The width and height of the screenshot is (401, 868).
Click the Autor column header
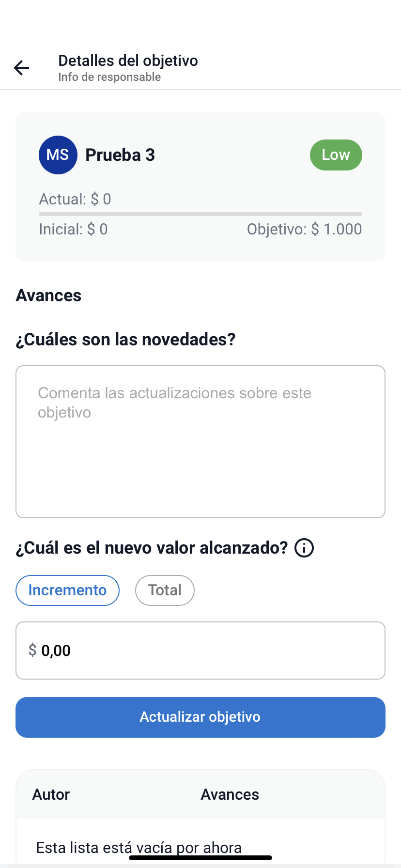click(51, 795)
